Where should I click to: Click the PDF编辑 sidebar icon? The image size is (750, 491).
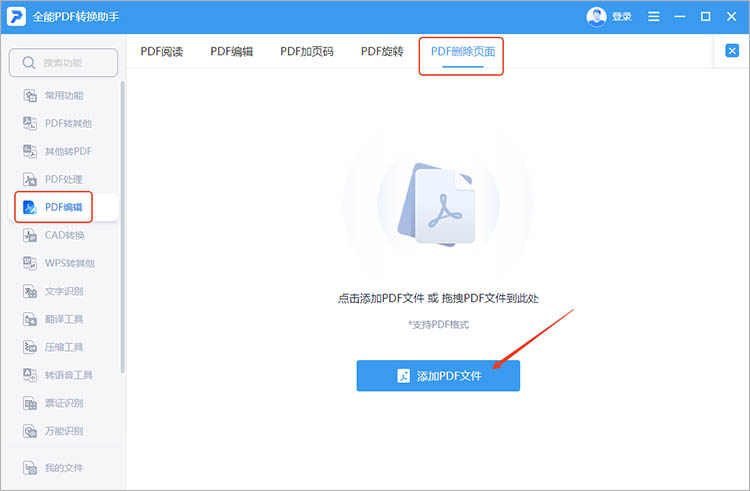pos(30,207)
